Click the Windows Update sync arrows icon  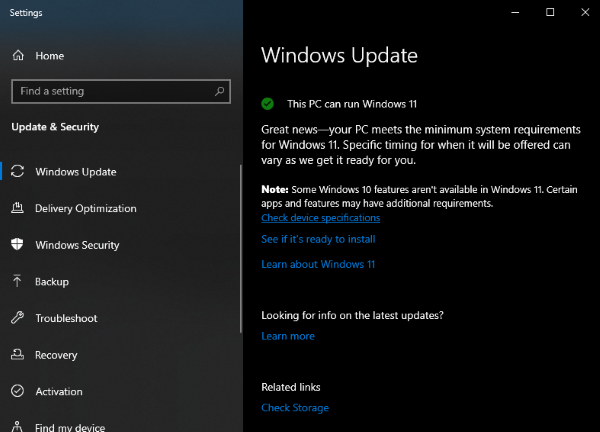[x=18, y=171]
